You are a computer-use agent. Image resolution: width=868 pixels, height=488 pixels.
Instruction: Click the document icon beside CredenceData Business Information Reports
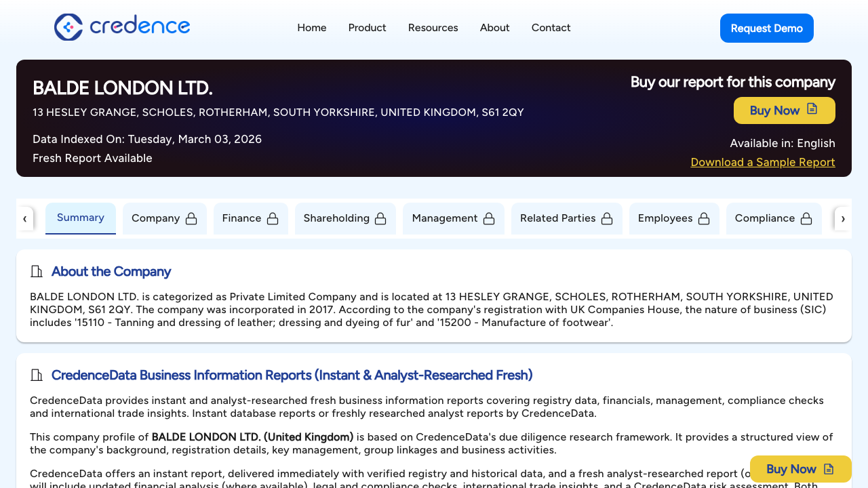tap(37, 375)
